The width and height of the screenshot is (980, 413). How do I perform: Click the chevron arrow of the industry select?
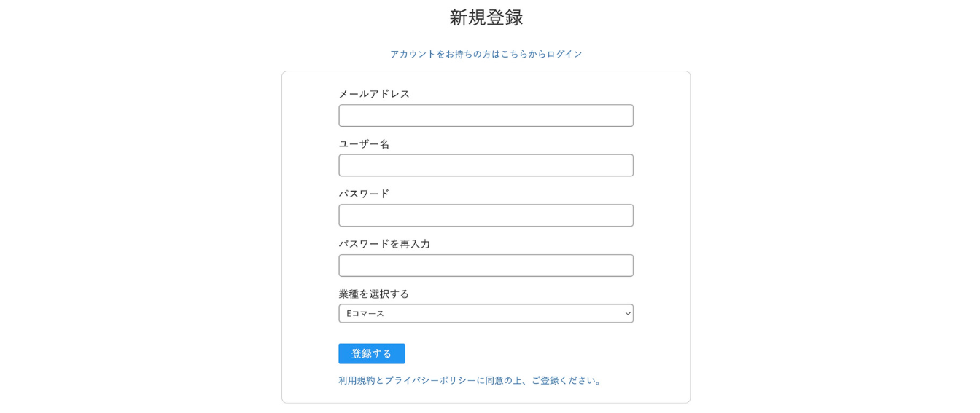pyautogui.click(x=627, y=313)
